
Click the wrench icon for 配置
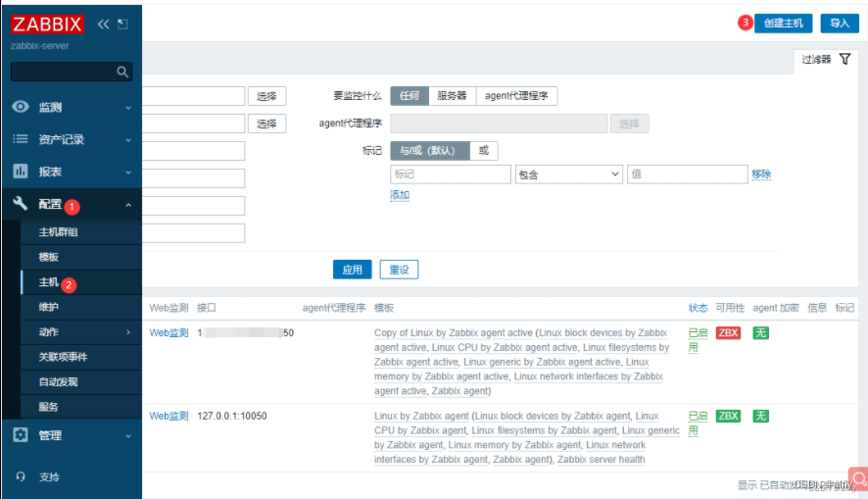click(x=21, y=204)
